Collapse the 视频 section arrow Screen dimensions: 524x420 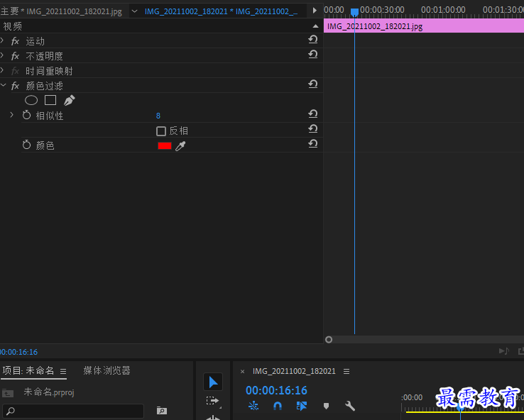pos(315,26)
